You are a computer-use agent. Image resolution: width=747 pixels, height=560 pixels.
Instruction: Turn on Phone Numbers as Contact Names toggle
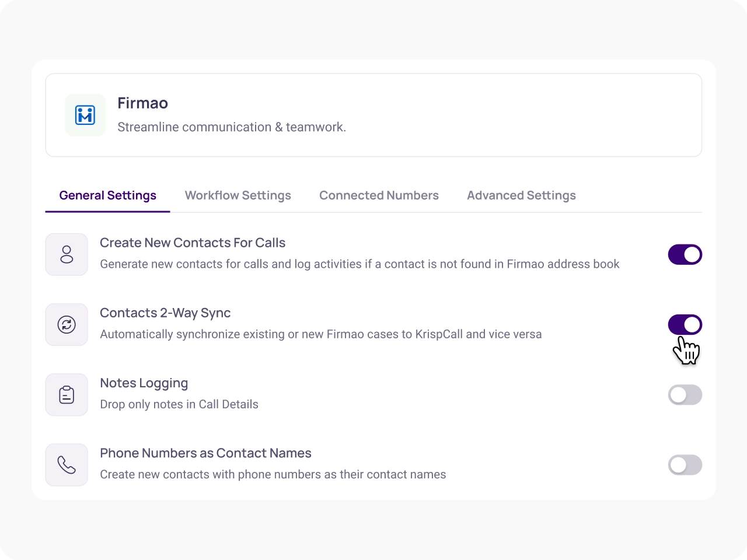(685, 465)
